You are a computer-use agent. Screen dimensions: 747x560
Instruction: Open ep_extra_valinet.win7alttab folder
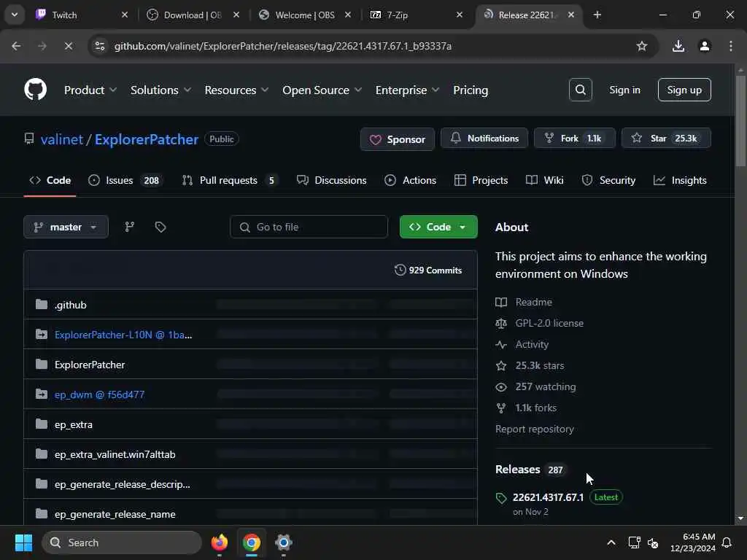115,455
